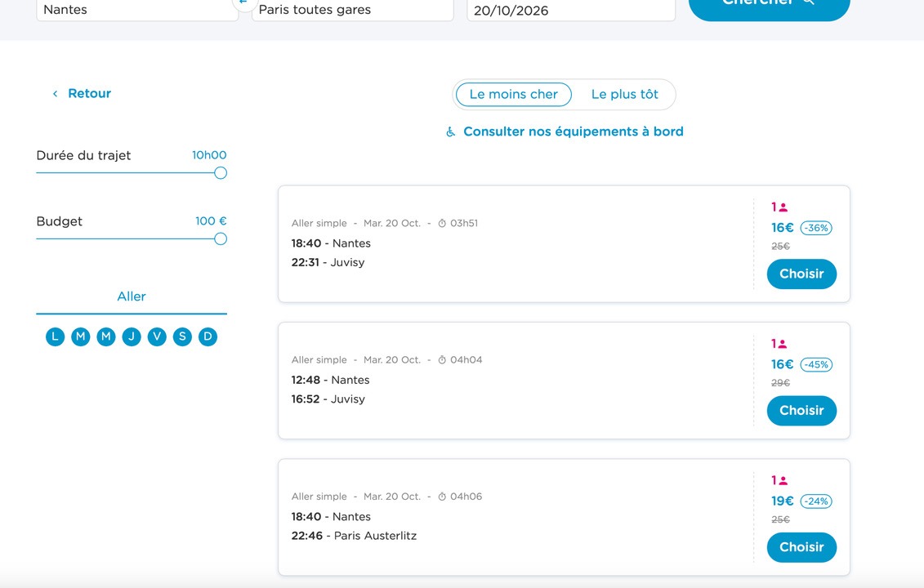Toggle Wednesday, the second 'M' day filter
Image resolution: width=924 pixels, height=588 pixels.
click(106, 336)
